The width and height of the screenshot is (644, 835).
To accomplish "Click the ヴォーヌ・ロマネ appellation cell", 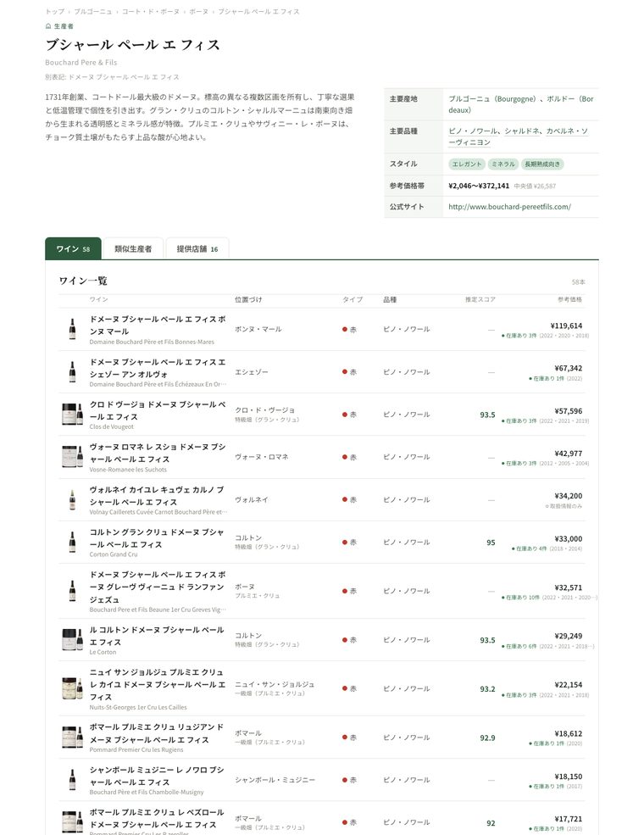I will [261, 457].
